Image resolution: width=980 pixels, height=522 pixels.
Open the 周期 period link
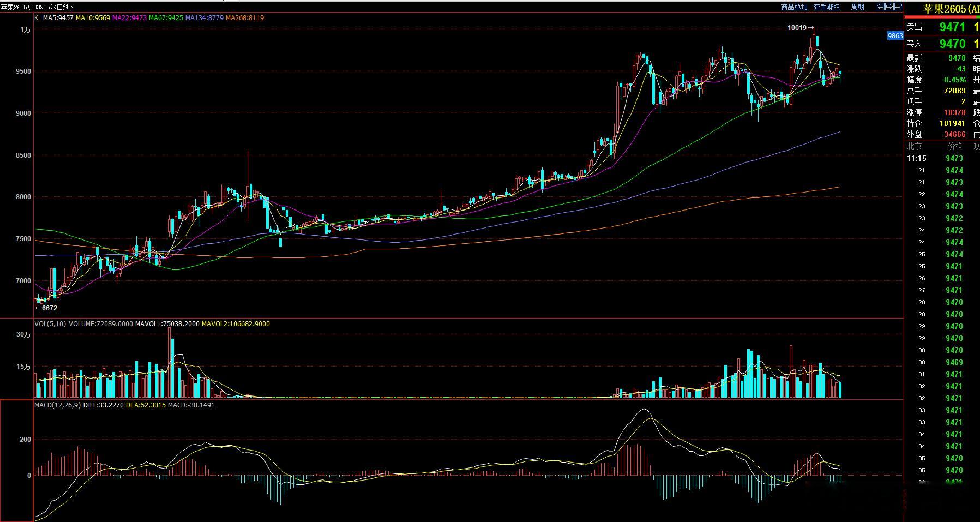(x=858, y=7)
